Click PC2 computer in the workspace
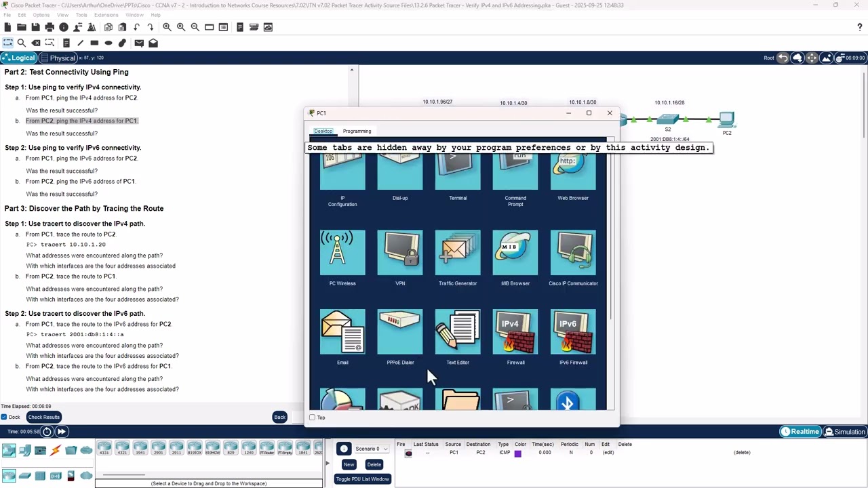 726,120
